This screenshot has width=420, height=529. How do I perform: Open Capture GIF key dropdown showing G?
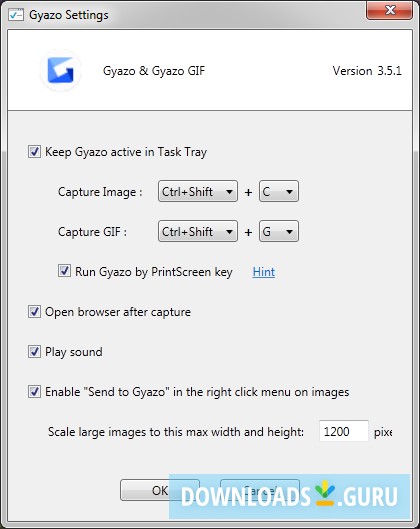279,231
